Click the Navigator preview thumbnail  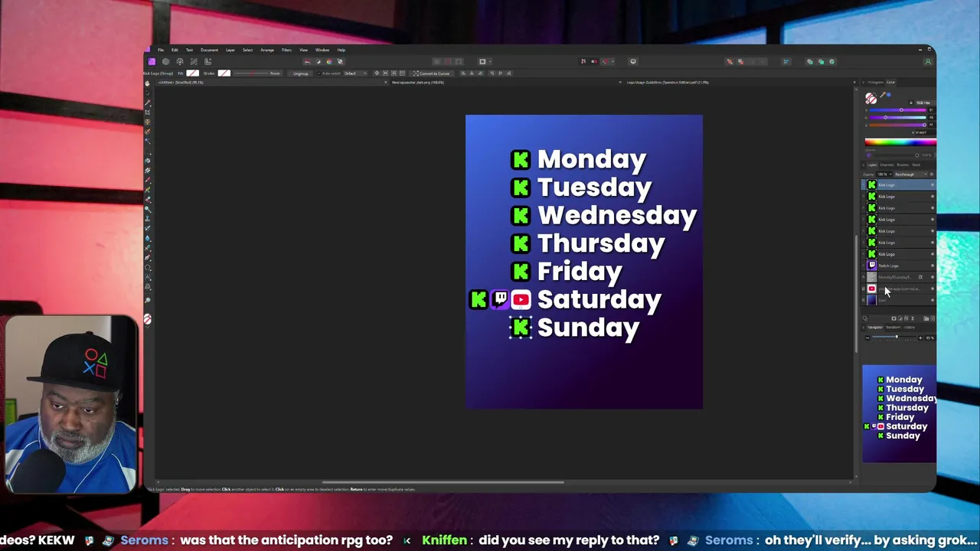pyautogui.click(x=900, y=414)
